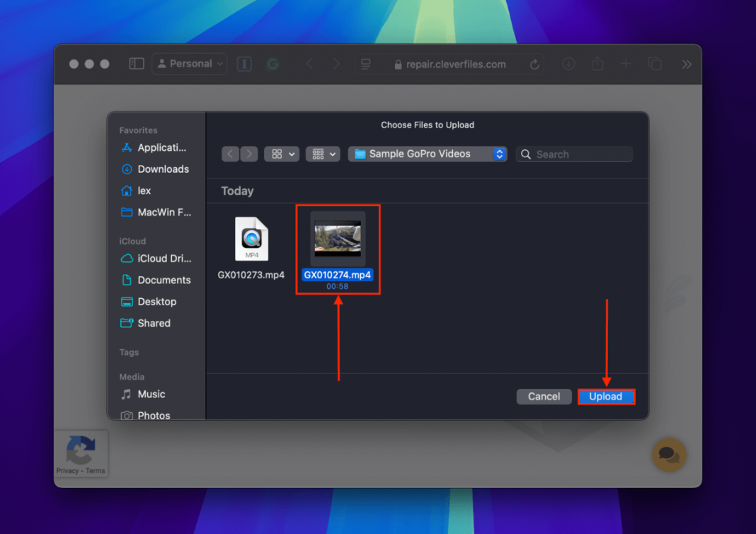The height and width of the screenshot is (534, 756).
Task: Expand the toolbar overflow chevron
Action: click(x=686, y=64)
